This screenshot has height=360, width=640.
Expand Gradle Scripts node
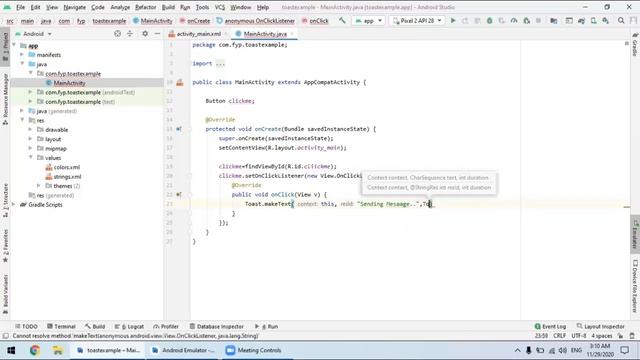click(14, 204)
